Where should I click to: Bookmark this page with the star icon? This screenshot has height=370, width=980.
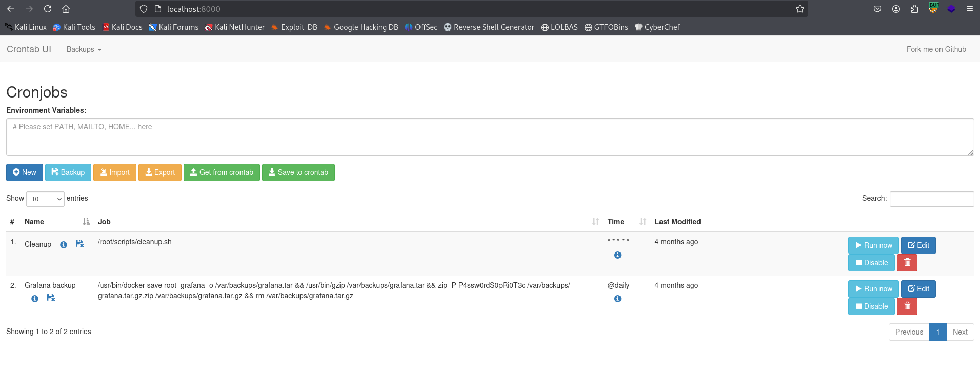[x=799, y=9]
